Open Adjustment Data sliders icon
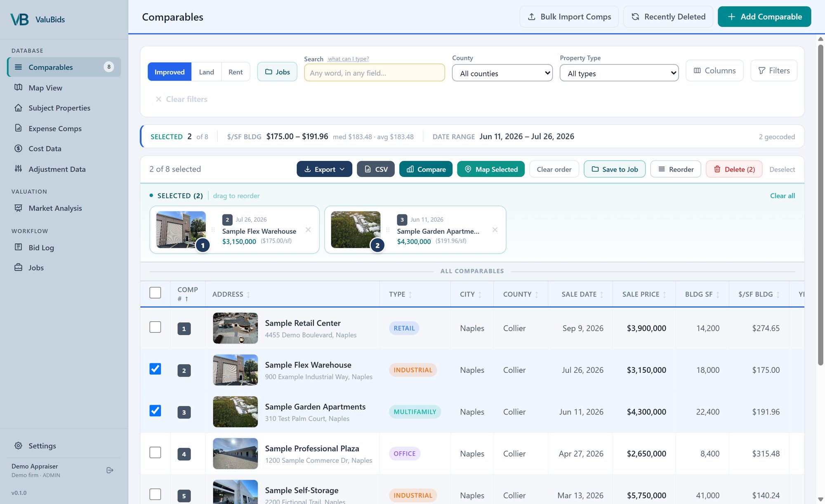Image resolution: width=825 pixels, height=504 pixels. 18,168
